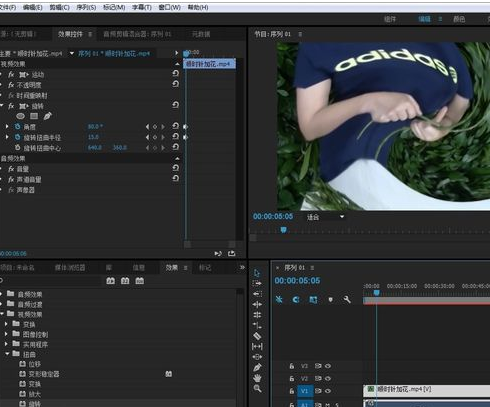The image size is (490, 407).
Task: Select the Selection tool arrow
Action: click(257, 273)
